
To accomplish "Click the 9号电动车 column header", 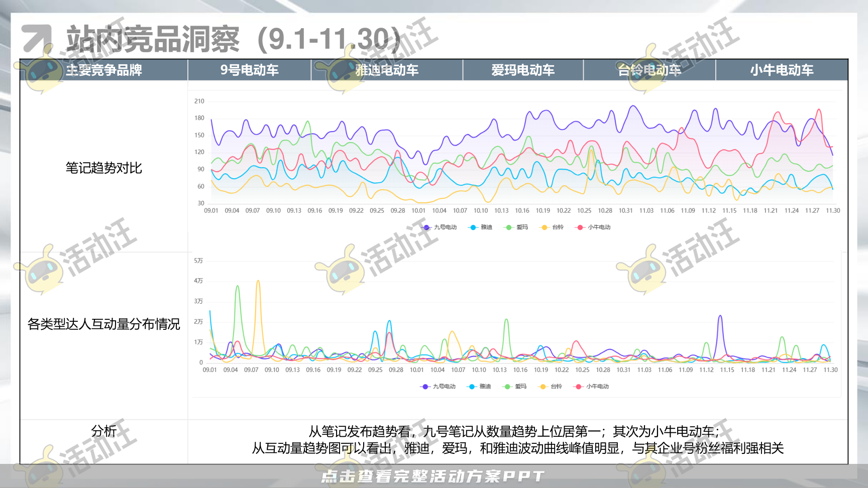I will pyautogui.click(x=250, y=70).
